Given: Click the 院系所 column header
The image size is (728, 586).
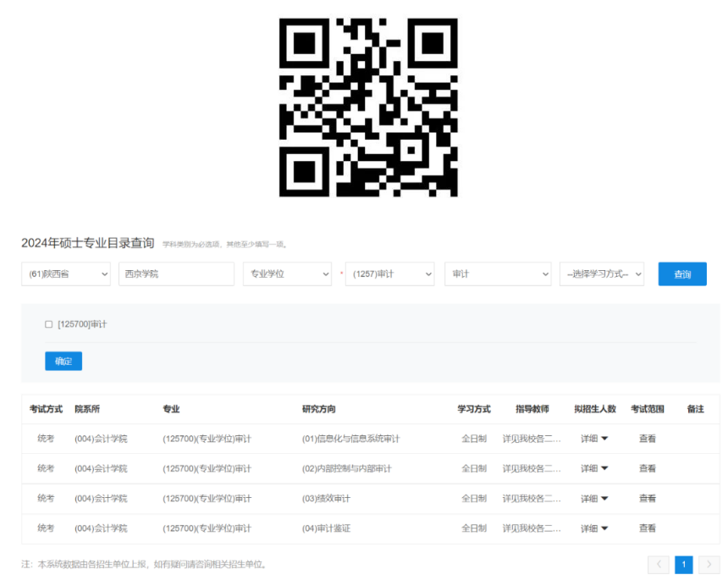Looking at the screenshot, I should tap(87, 409).
